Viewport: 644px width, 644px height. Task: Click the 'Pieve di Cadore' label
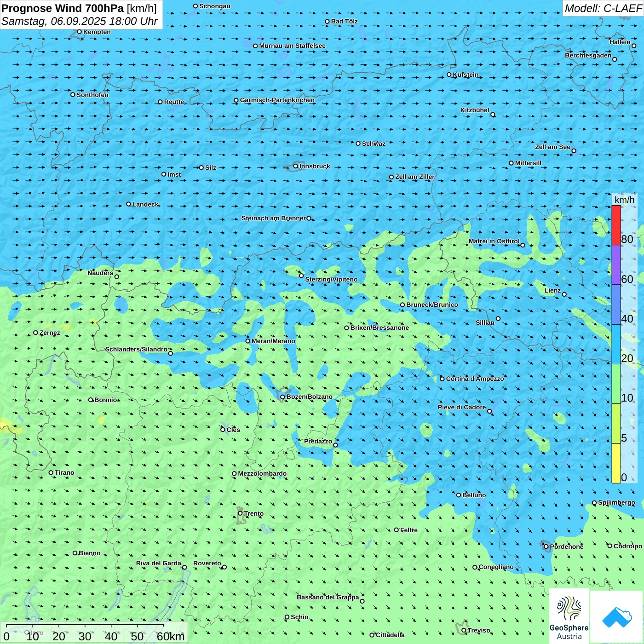(462, 407)
